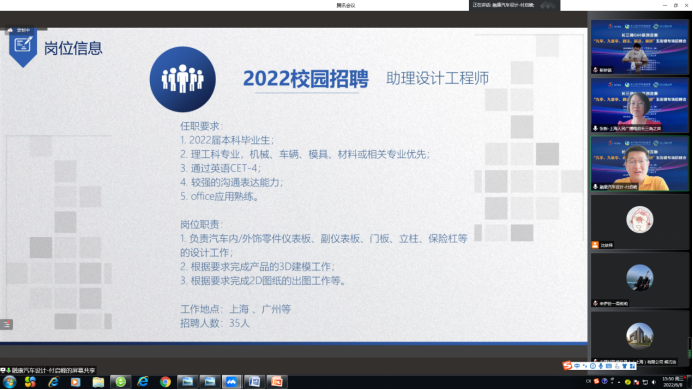
Task: Open the File Explorer folder icon
Action: [98, 382]
